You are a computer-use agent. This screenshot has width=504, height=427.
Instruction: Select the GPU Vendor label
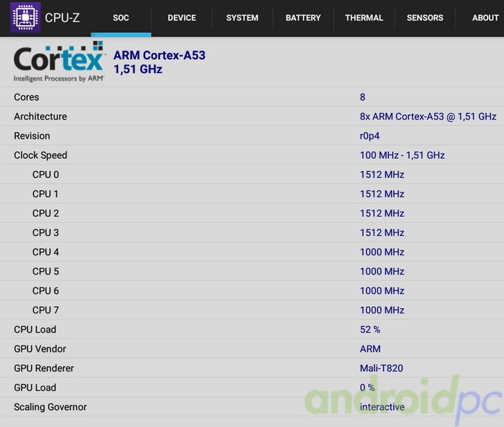click(40, 349)
